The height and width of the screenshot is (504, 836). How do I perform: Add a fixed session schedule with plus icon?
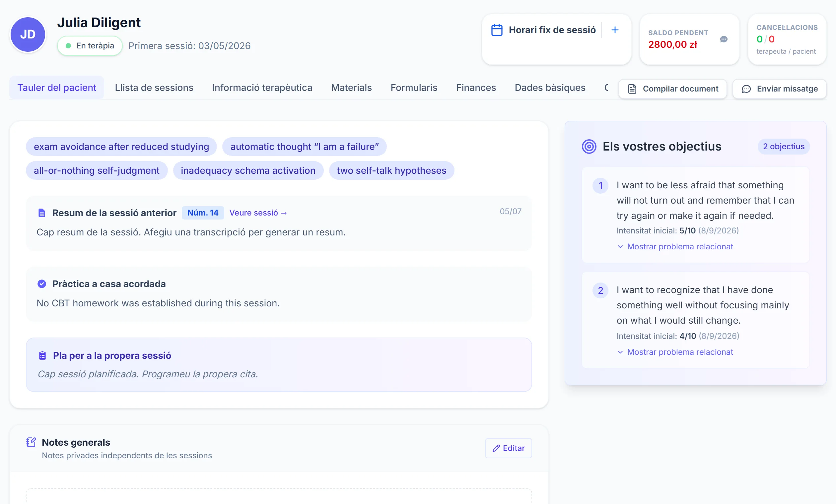(x=615, y=30)
